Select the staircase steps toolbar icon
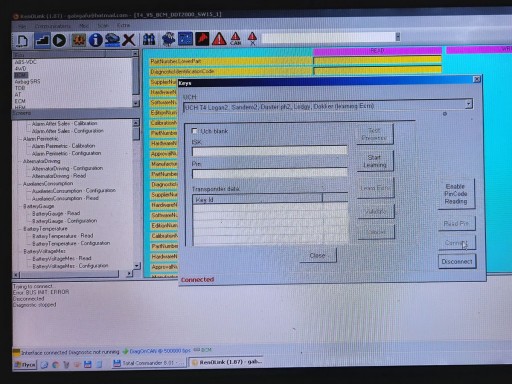The height and width of the screenshot is (384, 512). pos(42,40)
